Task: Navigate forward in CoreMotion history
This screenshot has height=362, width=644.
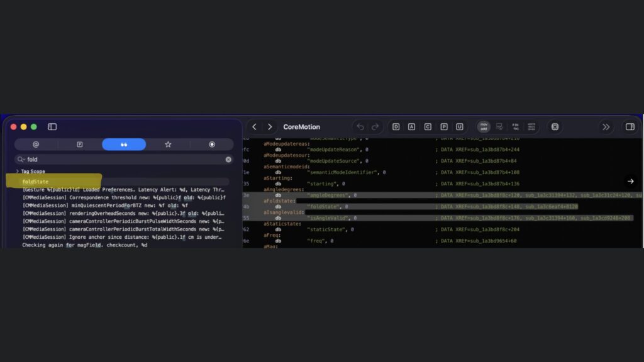Action: (270, 127)
